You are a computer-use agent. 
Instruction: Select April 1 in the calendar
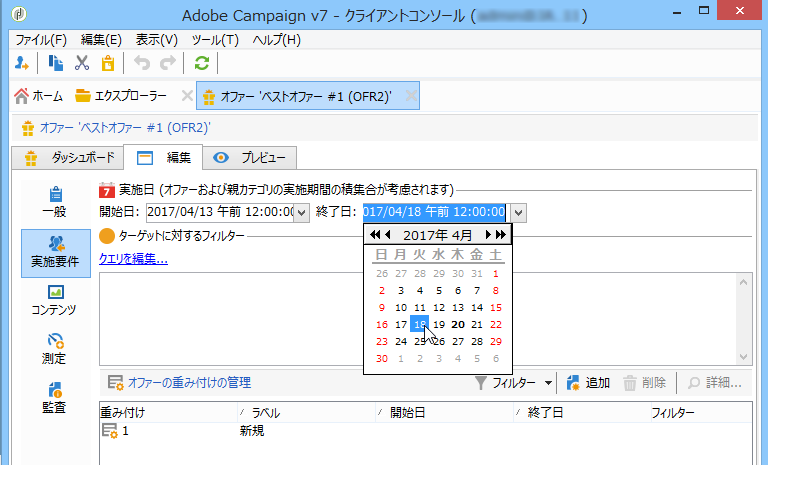pos(496,274)
